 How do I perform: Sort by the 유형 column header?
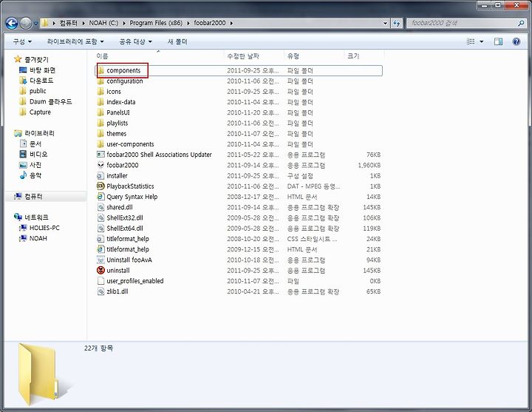click(x=293, y=56)
